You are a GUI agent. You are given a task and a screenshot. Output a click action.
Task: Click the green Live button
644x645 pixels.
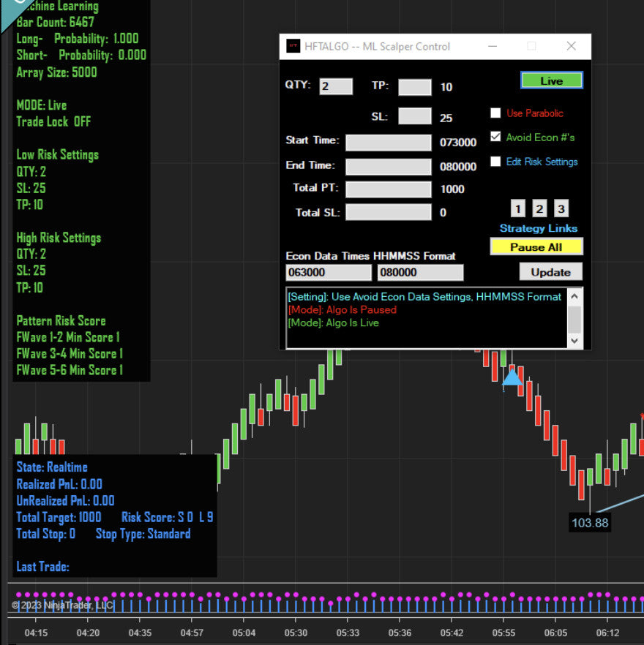(551, 80)
